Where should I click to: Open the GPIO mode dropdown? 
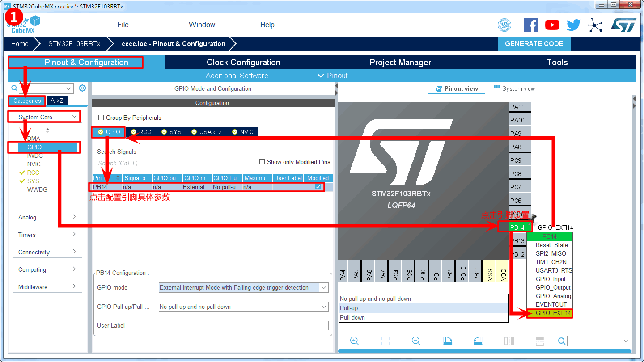click(x=244, y=288)
